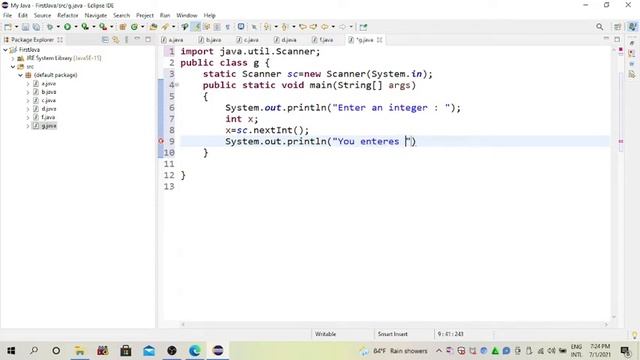Collapse All in Package Explorer toolbar
This screenshot has width=640, height=360.
(105, 40)
